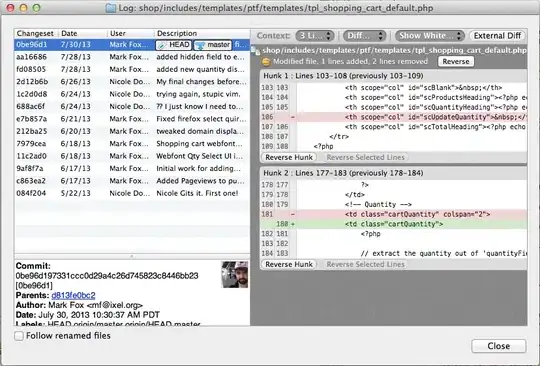The height and width of the screenshot is (366, 540).
Task: Open the Context lines dropdown
Action: 315,36
